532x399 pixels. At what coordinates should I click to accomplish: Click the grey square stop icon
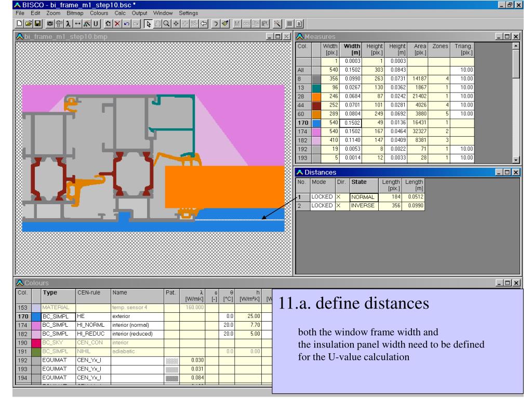click(x=290, y=24)
